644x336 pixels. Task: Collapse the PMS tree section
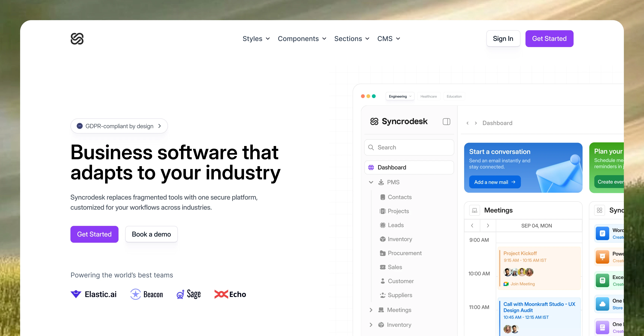(x=371, y=182)
